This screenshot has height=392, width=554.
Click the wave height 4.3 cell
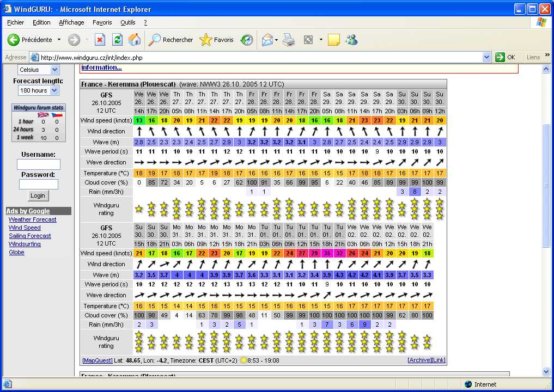pyautogui.click(x=339, y=275)
